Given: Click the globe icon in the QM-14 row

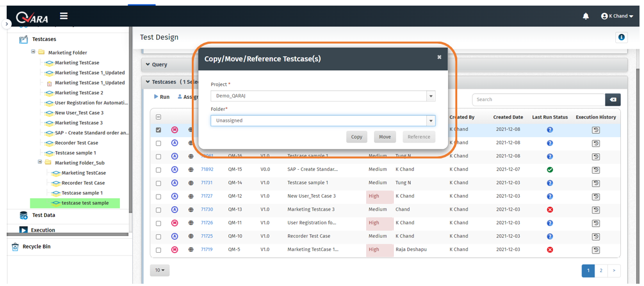Looking at the screenshot, I should pyautogui.click(x=191, y=183).
